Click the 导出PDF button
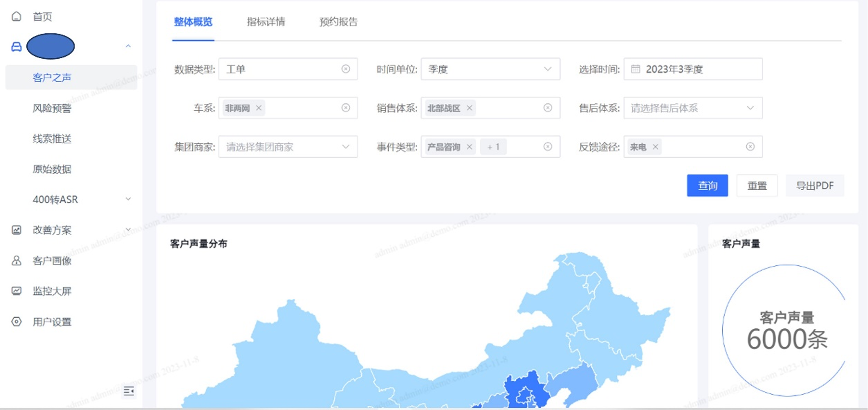The width and height of the screenshot is (868, 410). pos(814,185)
